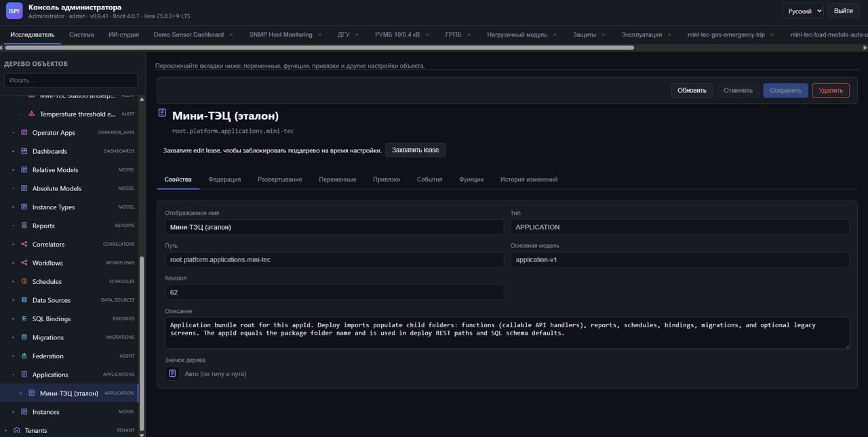Click the Удалить button

[831, 90]
